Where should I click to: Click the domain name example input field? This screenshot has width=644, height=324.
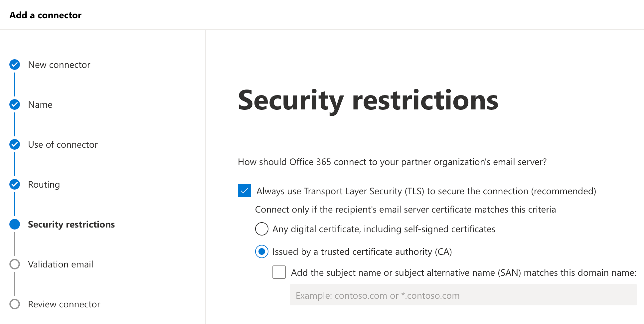tap(463, 295)
